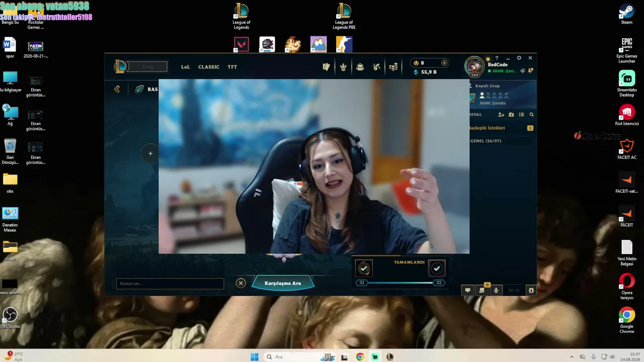Open Streamlabs from the taskbar
Viewport: 644px width, 362px height.
375,357
